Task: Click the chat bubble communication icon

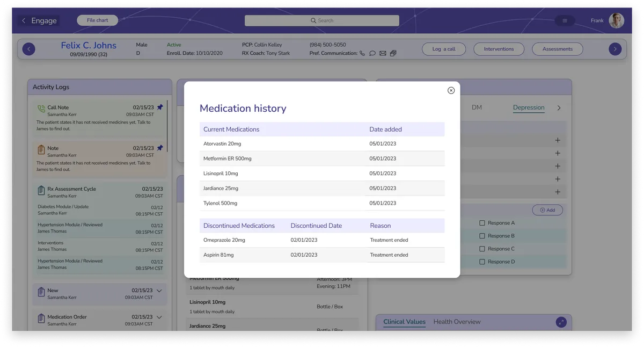Action: (x=372, y=53)
